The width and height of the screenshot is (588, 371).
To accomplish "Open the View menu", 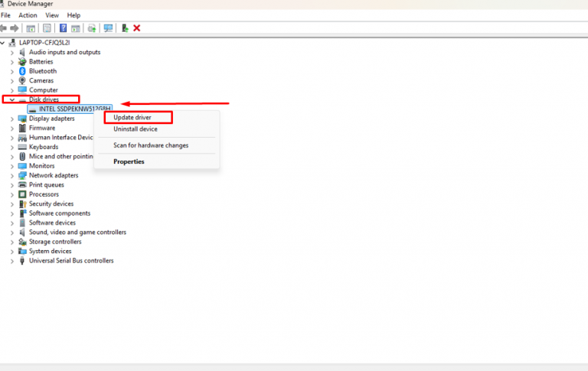I will point(52,15).
